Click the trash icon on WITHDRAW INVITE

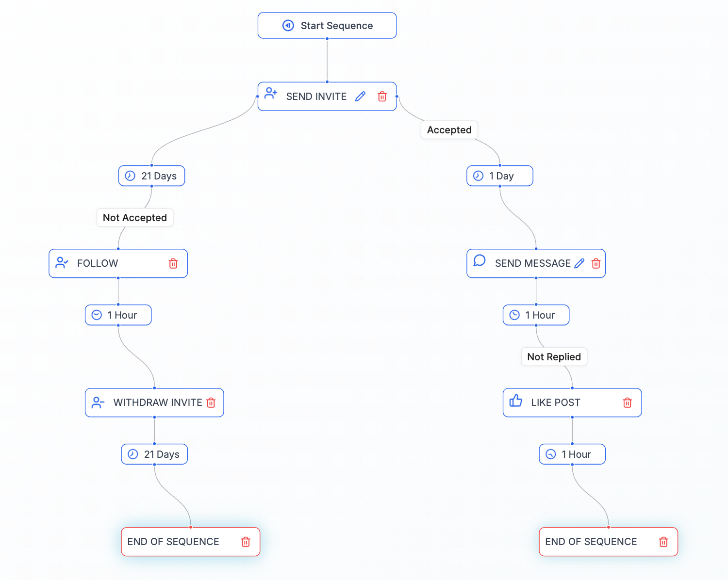pos(211,402)
